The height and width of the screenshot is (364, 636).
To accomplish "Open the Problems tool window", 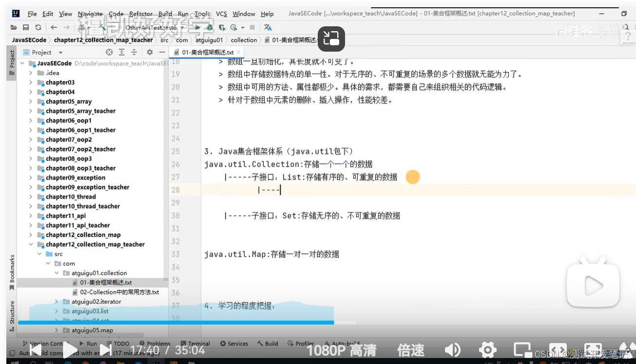I will click(154, 344).
